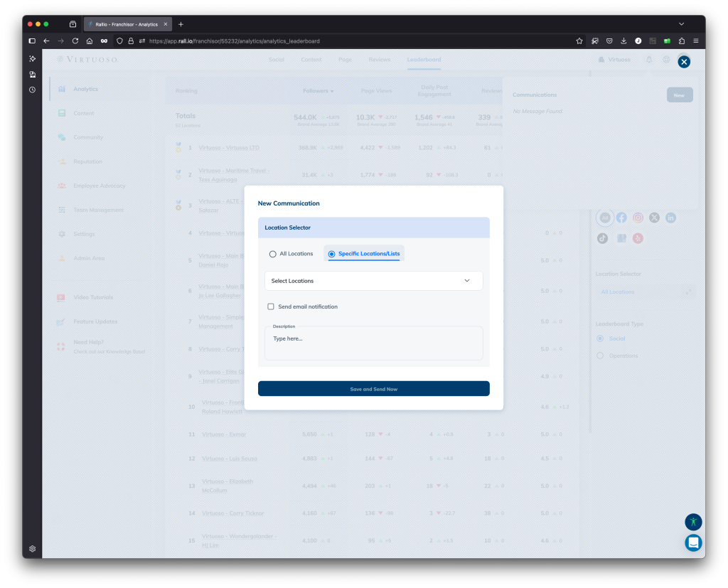Open the accessibility widget icon
728x588 pixels.
693,522
